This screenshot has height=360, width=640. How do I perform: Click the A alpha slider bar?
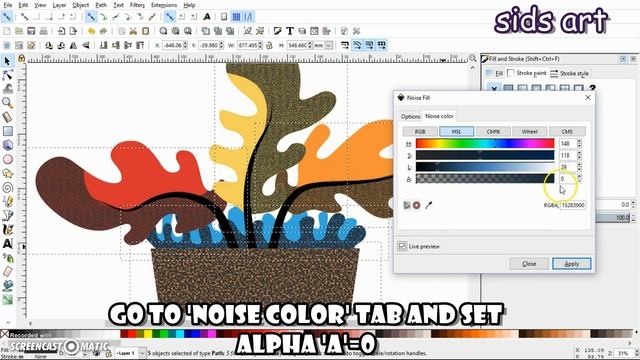pos(485,179)
